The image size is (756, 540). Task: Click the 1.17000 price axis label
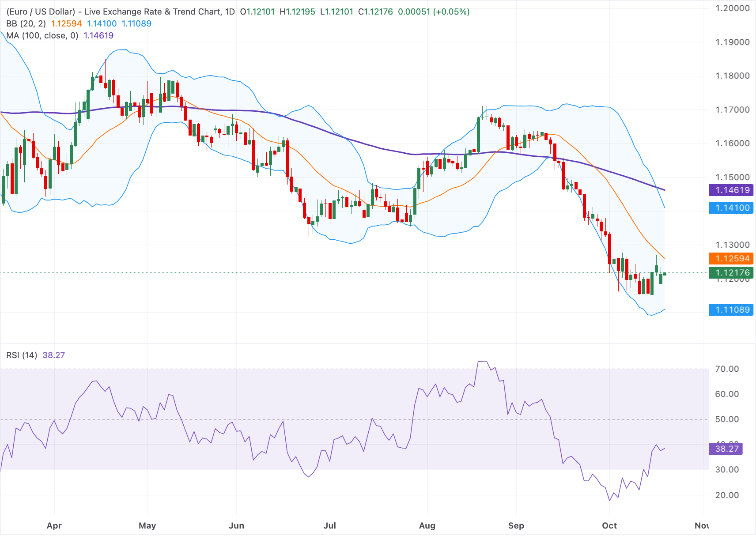coord(733,110)
